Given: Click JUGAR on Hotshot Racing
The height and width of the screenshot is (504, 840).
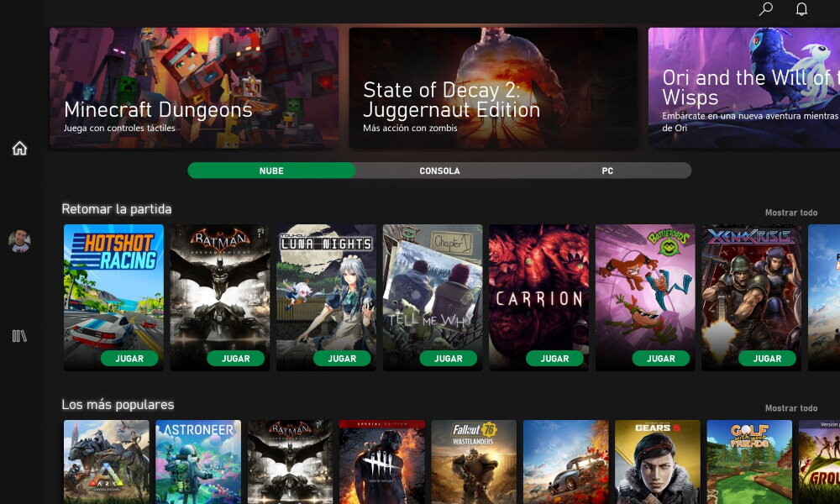Looking at the screenshot, I should [129, 358].
